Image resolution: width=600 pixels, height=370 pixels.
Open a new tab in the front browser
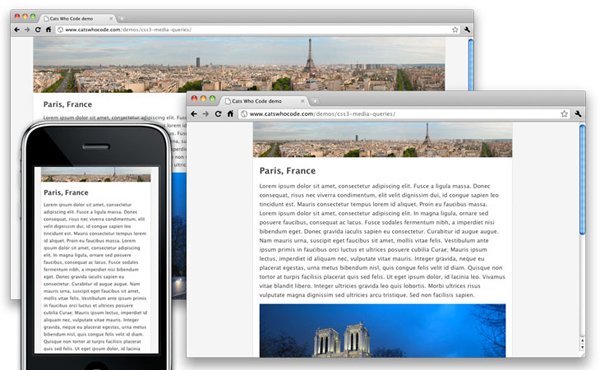(x=315, y=101)
